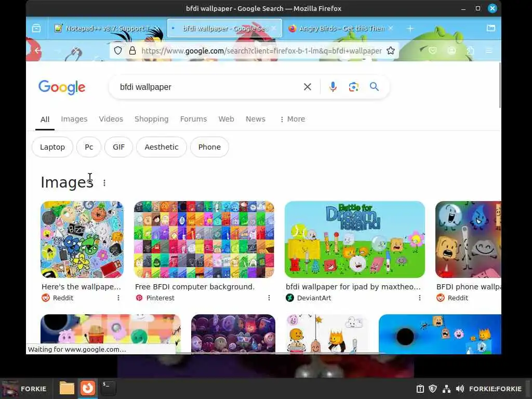Open the Firefox account icon

click(x=451, y=51)
